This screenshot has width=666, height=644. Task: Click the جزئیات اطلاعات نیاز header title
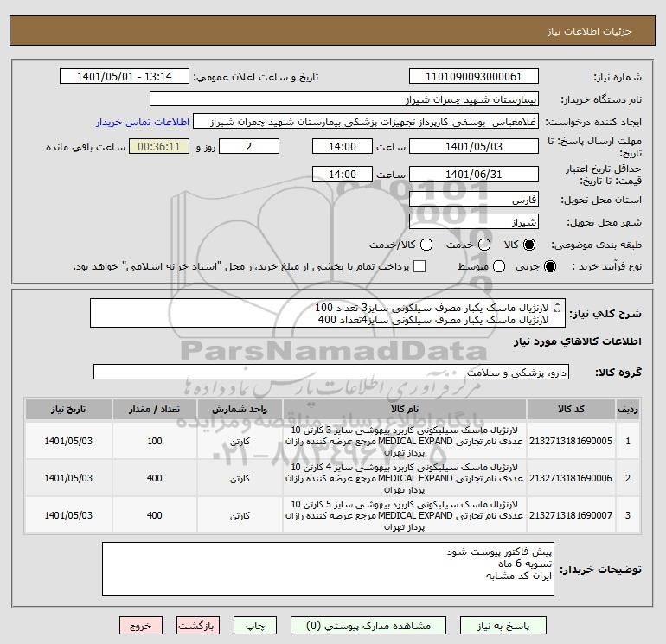[589, 31]
